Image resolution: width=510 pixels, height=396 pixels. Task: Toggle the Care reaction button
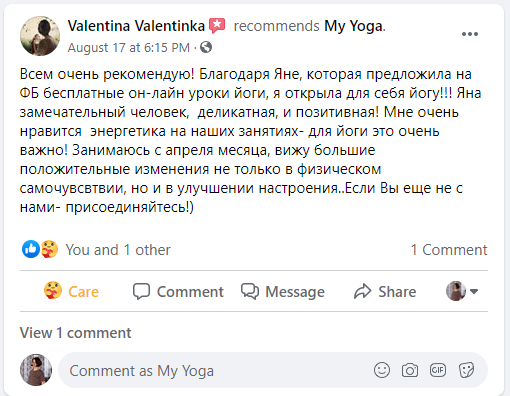pos(71,291)
